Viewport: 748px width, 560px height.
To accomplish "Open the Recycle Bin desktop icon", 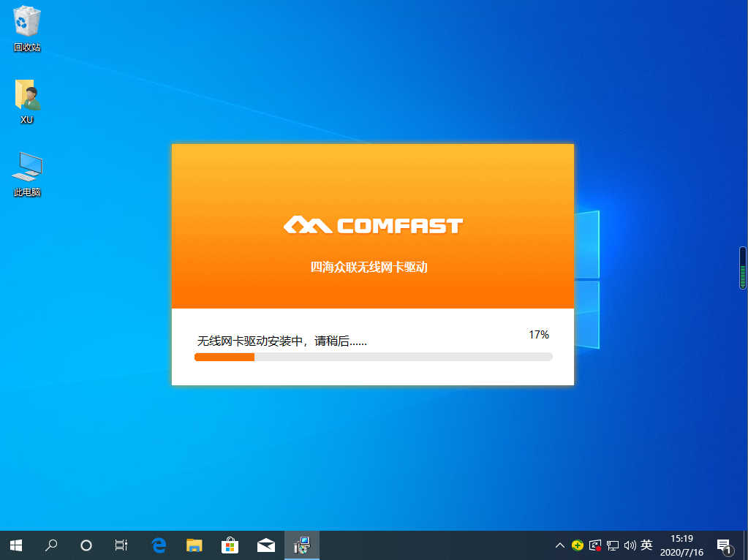I will coord(27,29).
